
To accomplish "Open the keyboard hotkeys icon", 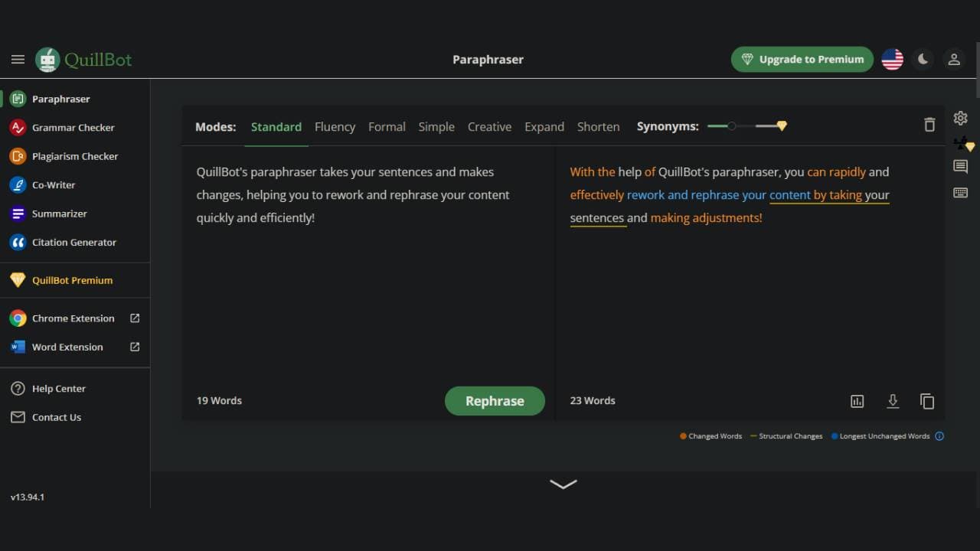I will [960, 193].
